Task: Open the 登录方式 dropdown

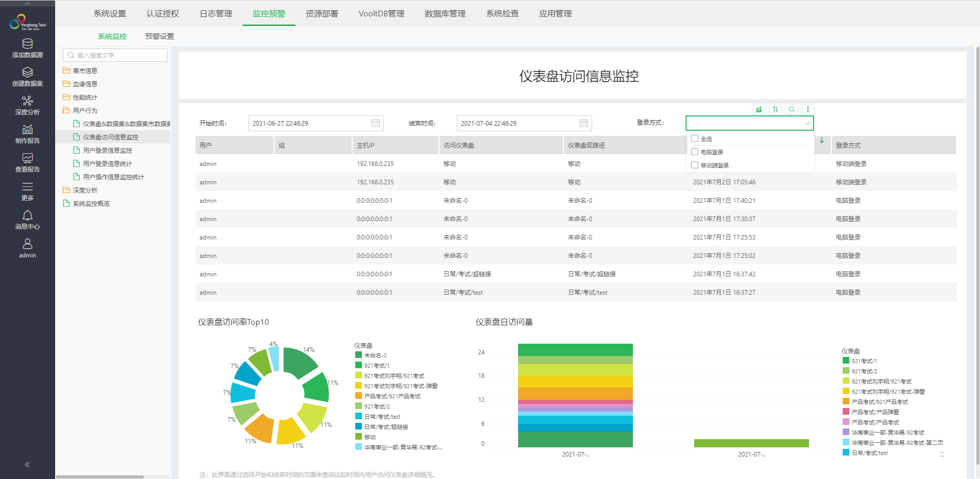Action: tap(749, 123)
